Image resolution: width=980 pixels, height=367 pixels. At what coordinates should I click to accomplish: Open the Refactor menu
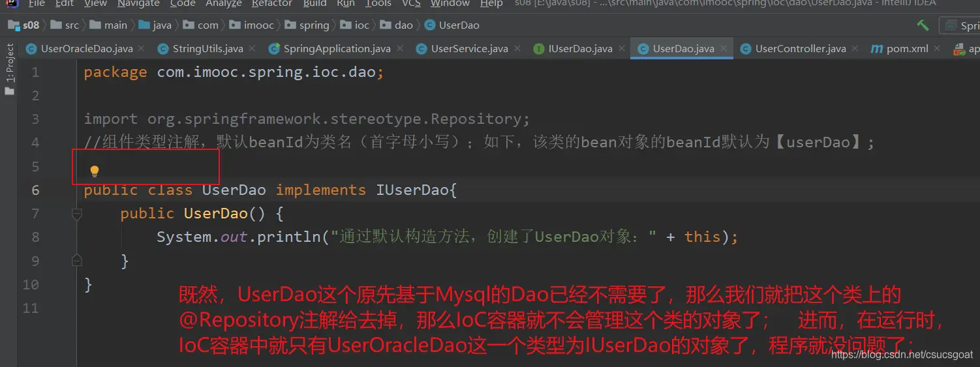click(272, 4)
